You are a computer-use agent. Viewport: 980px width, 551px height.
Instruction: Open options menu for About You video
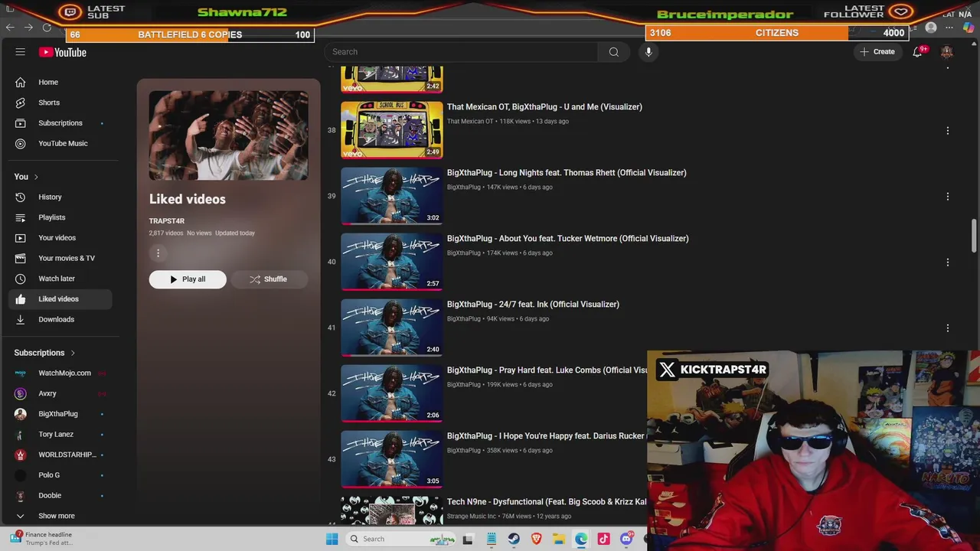(947, 262)
